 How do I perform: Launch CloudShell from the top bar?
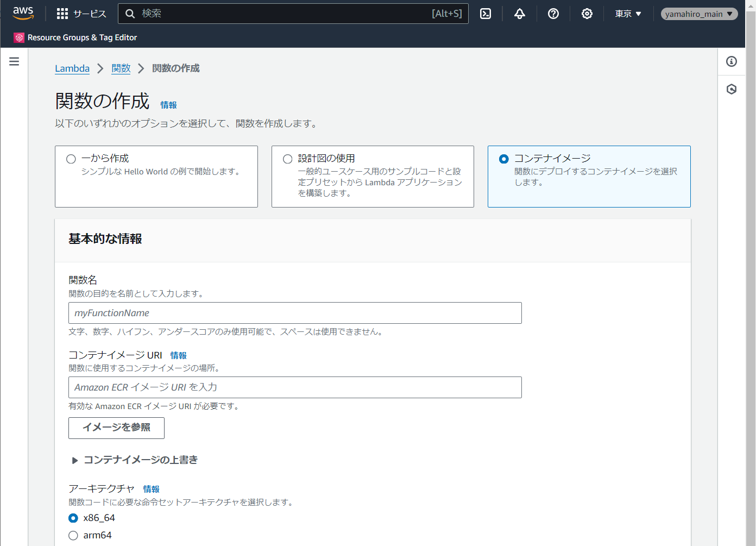click(485, 14)
